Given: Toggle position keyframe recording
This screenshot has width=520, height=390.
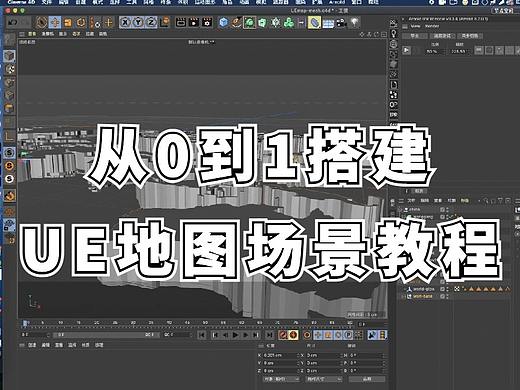Looking at the screenshot, I should point(318,335).
